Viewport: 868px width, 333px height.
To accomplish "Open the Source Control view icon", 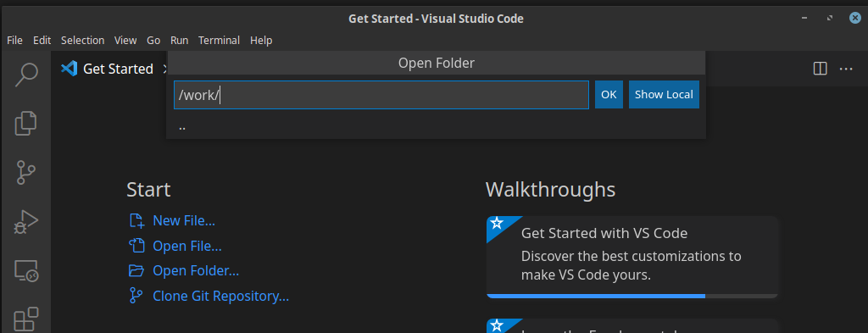I will pos(25,173).
